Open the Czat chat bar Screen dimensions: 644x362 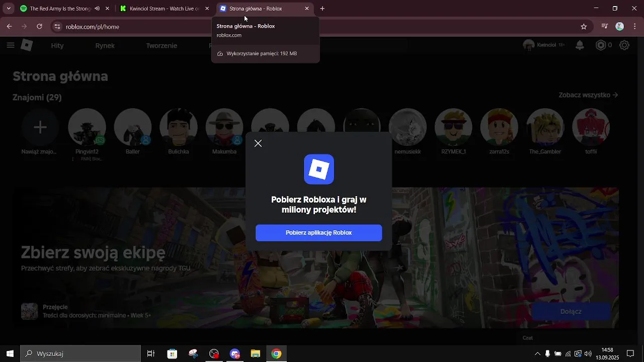click(x=576, y=338)
